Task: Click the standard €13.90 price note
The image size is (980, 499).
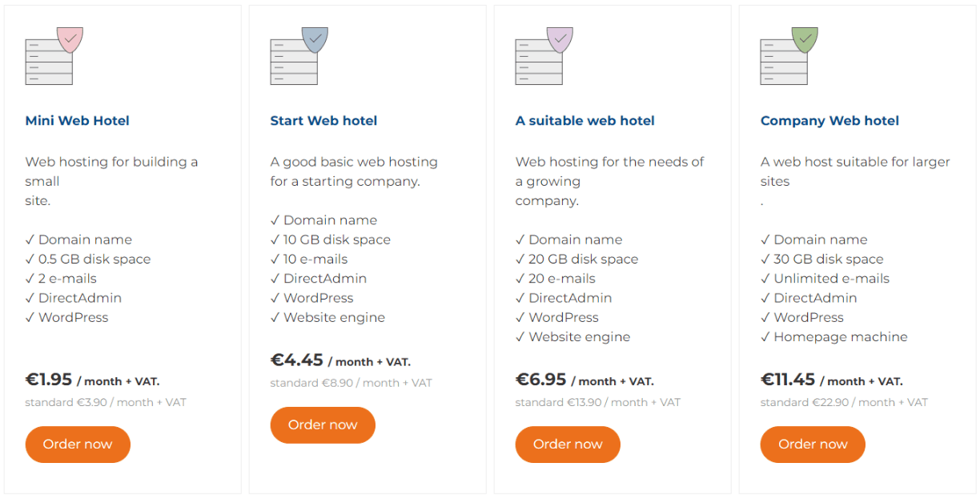Action: [x=598, y=403]
